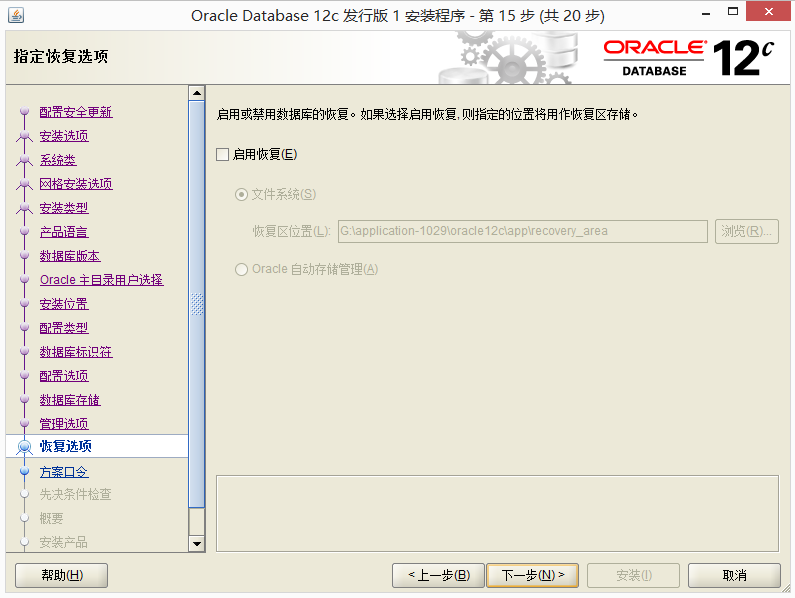The height and width of the screenshot is (598, 795).
Task: Click the step marker beside 管理选项
Action: 24,423
